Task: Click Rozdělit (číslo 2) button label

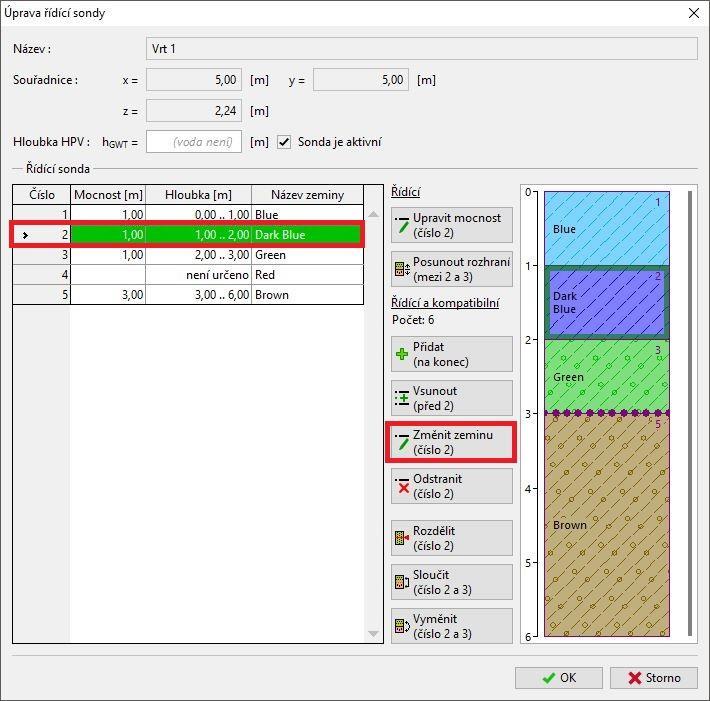Action: [x=434, y=538]
